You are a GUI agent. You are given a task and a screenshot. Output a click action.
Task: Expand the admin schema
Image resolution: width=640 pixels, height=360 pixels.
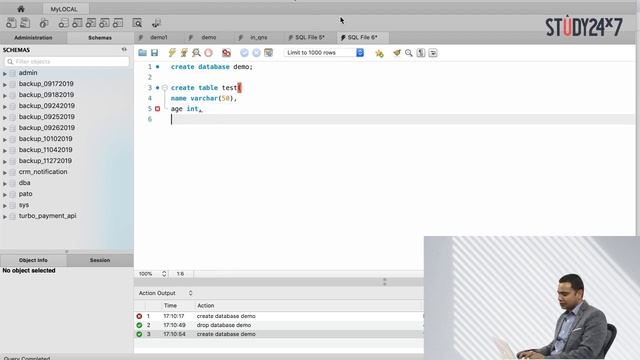click(5, 73)
